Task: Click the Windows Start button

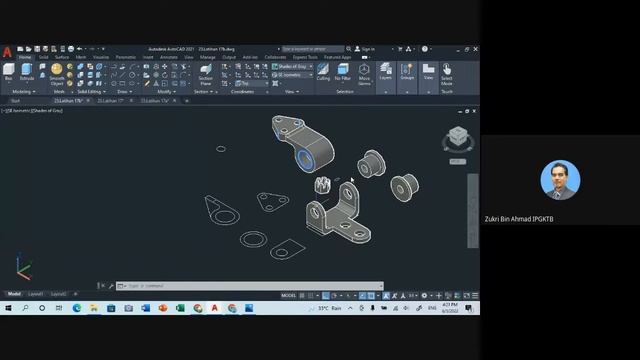Action: click(8, 308)
